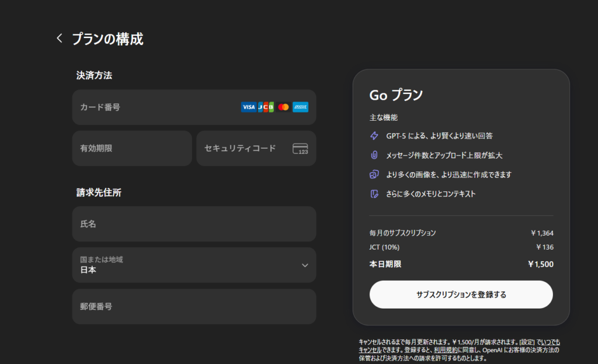Screen dimensions: 598x364
Task: Select the 郵便番号 postal code field
Action: [194, 306]
